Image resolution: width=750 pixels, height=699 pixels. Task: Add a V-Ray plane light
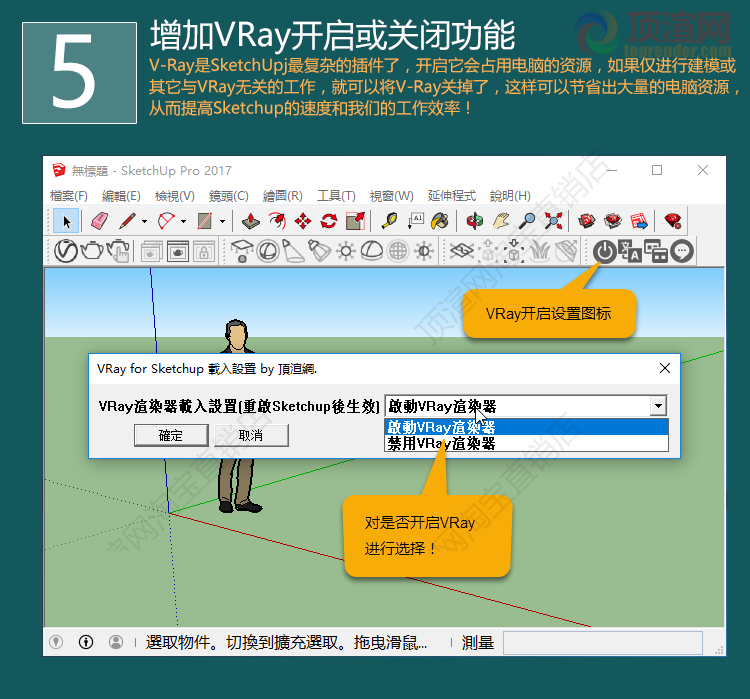(x=242, y=251)
